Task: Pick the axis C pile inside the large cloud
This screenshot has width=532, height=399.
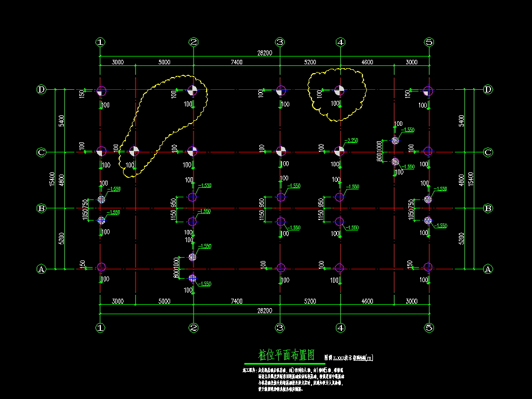Action: [134, 151]
